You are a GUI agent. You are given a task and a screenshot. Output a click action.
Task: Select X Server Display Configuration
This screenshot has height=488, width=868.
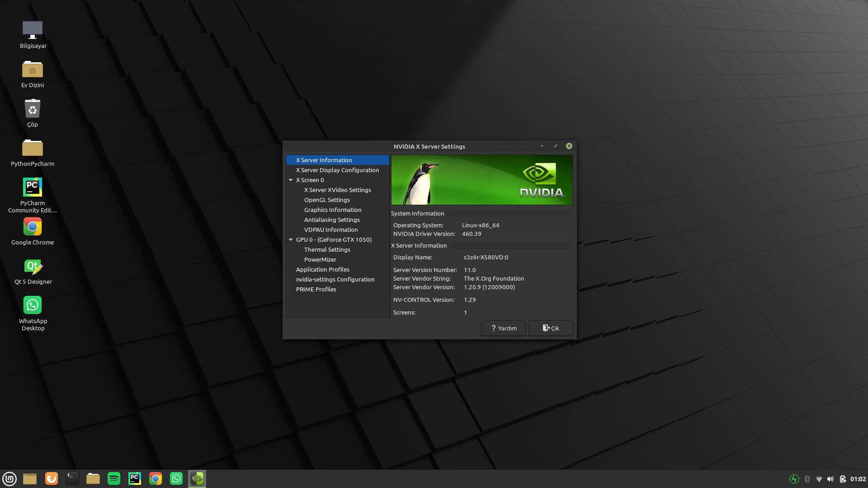(337, 170)
